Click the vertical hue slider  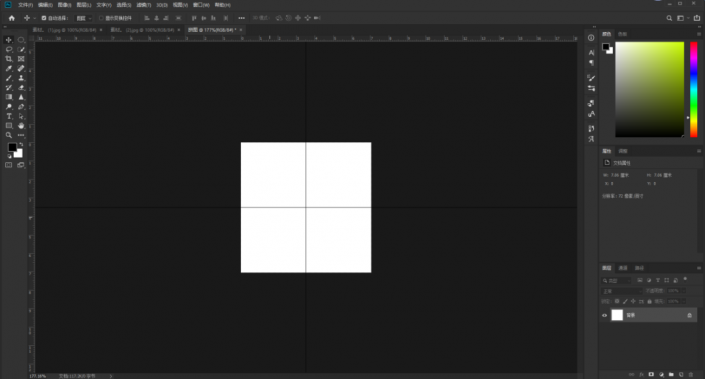[x=694, y=89]
